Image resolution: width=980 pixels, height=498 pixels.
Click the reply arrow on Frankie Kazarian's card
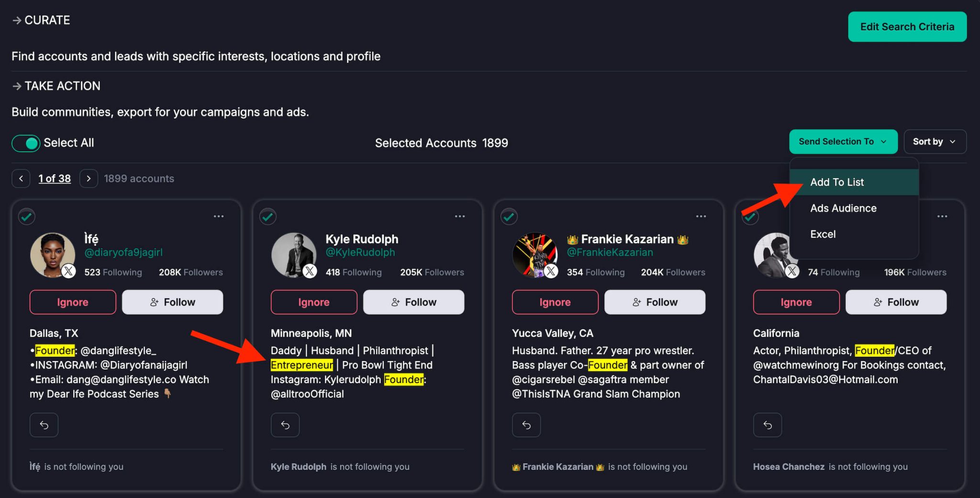[x=526, y=425]
